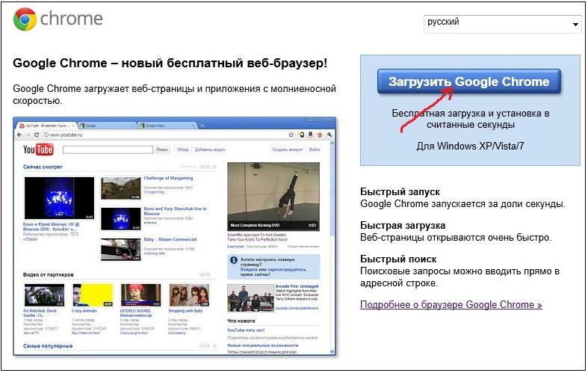Open a new tab with the plus button

(202, 126)
